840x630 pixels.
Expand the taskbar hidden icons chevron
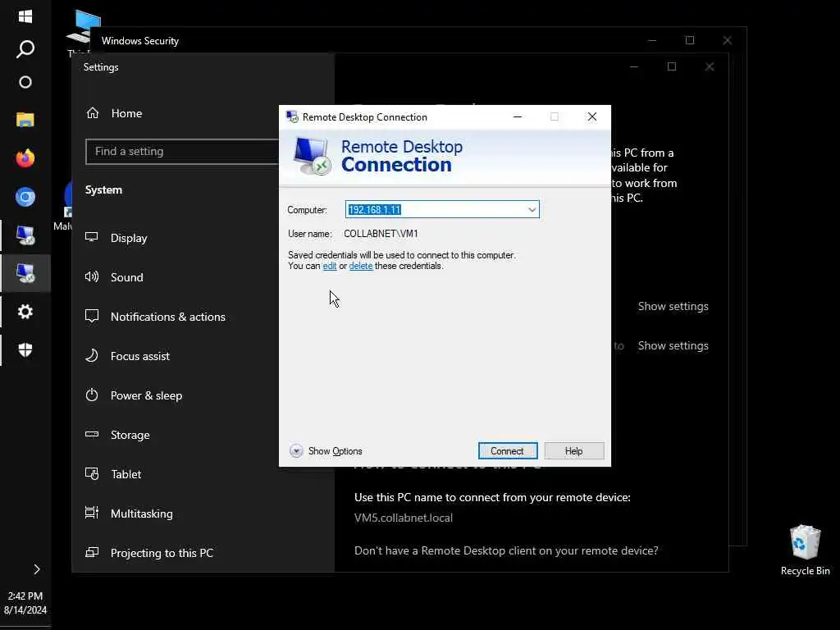[36, 569]
